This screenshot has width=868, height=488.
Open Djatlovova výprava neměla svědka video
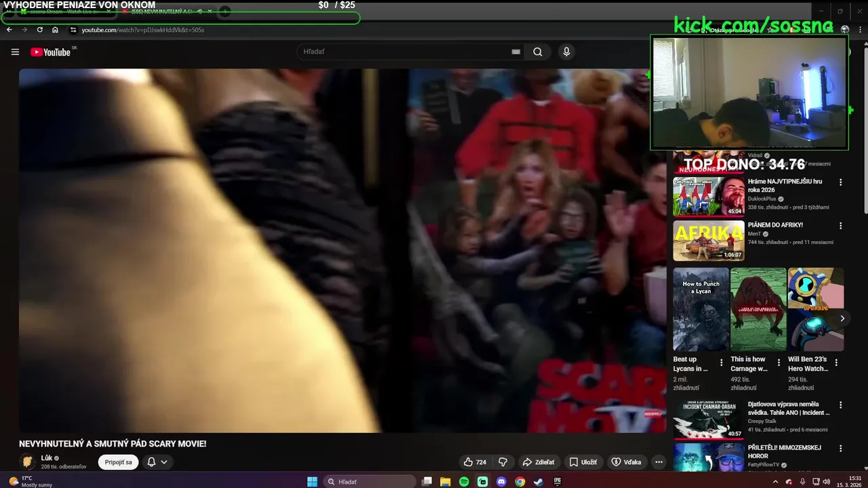point(789,408)
